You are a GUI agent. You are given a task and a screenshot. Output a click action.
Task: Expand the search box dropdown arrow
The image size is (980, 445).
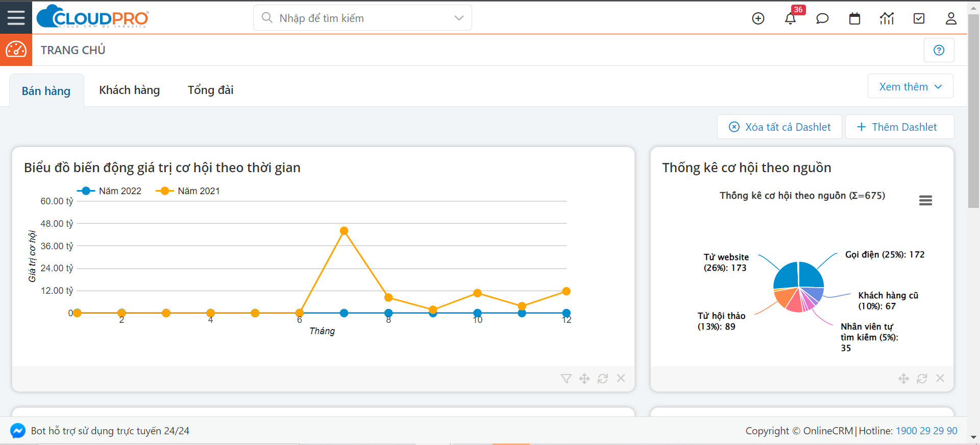[459, 18]
